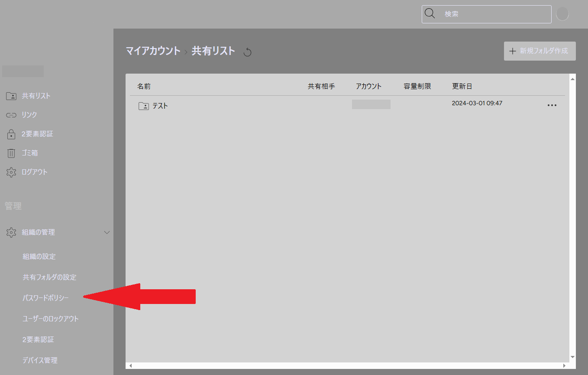Open the three-dot menu for テスト
This screenshot has width=588, height=375.
coord(552,105)
